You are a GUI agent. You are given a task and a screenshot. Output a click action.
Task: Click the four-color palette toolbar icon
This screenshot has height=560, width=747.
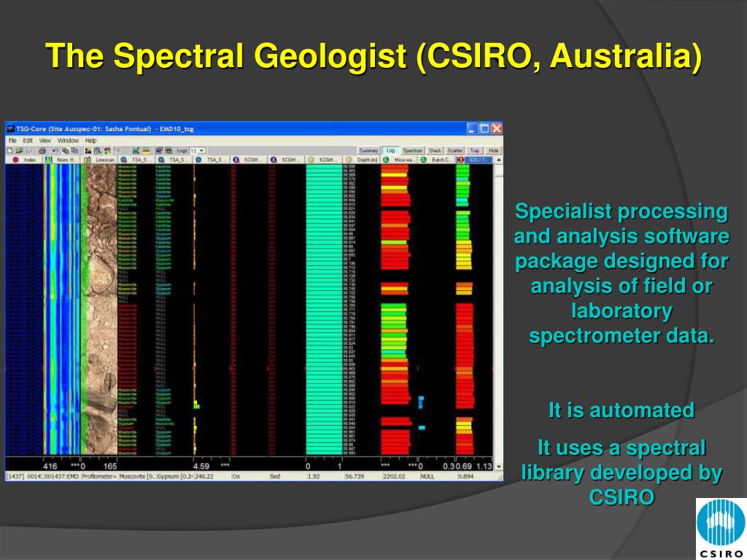[107, 150]
